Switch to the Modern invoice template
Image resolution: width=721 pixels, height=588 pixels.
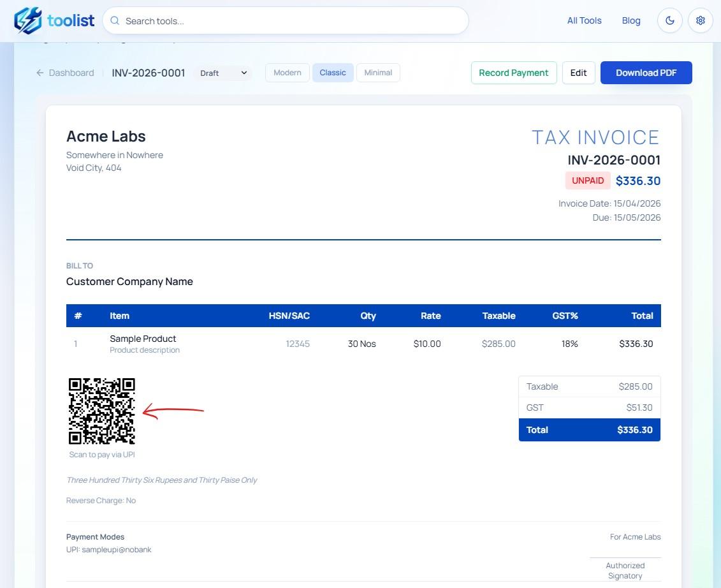(287, 72)
